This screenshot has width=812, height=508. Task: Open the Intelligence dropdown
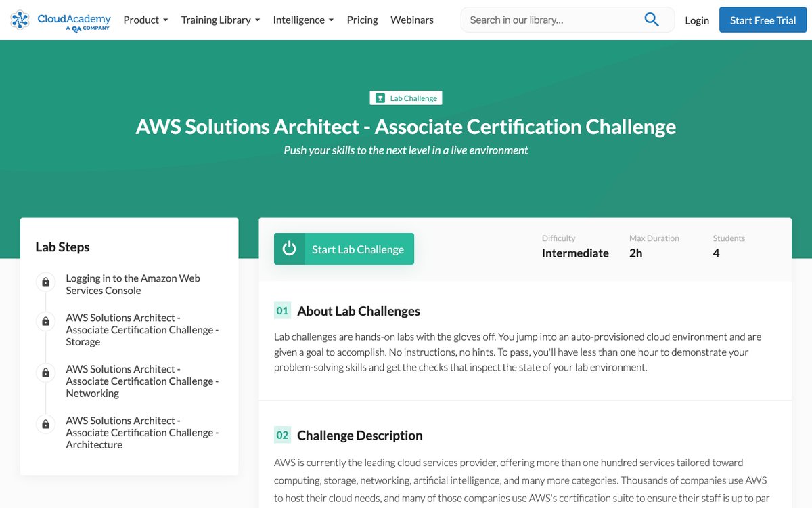(303, 20)
